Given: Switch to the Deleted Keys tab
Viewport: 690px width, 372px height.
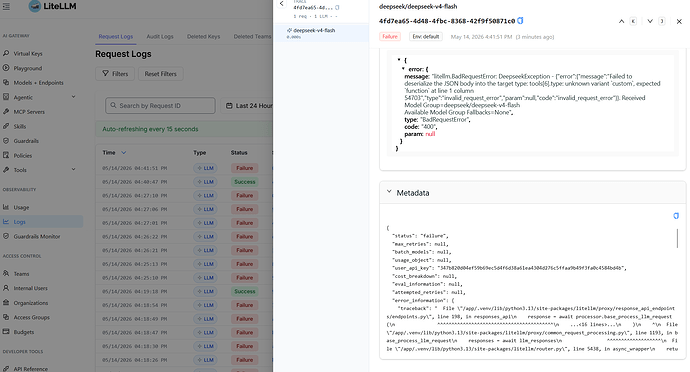Looking at the screenshot, I should (x=203, y=37).
